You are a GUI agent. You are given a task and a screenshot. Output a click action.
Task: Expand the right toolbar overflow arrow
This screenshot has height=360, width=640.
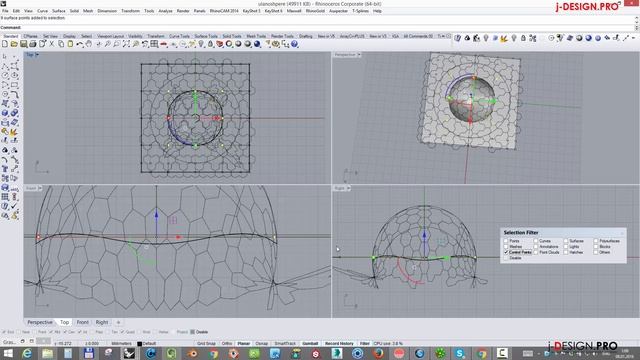click(x=634, y=38)
